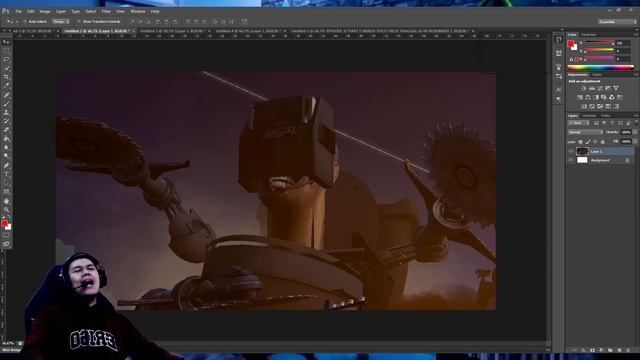Open layer filter Kind dropdown

tap(579, 123)
